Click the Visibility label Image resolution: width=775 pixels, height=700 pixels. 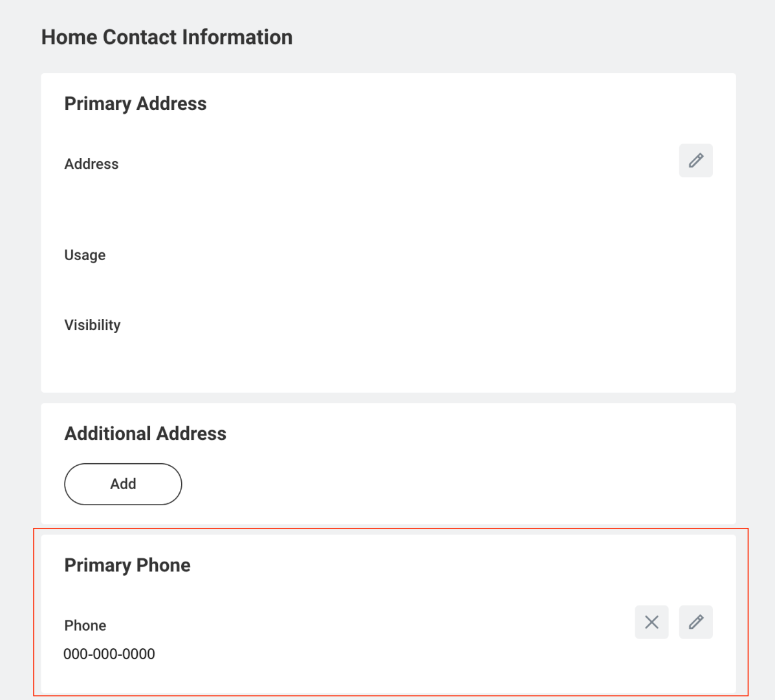tap(92, 325)
